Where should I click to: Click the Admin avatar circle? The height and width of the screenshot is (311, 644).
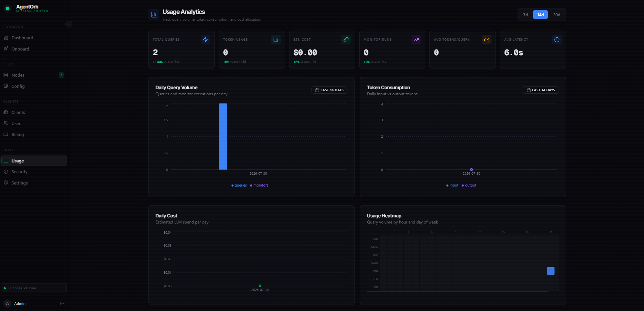[7, 304]
